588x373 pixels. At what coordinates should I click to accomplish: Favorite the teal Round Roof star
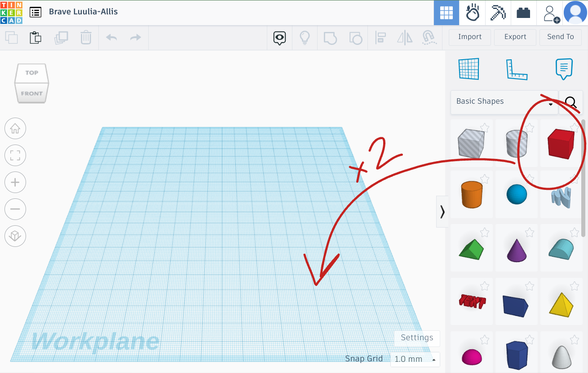[575, 232]
